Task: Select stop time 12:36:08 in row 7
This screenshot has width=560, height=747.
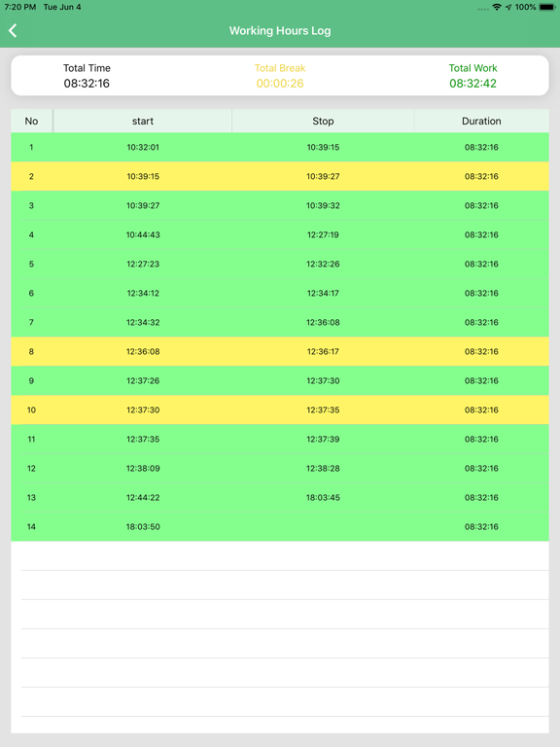Action: click(x=323, y=323)
